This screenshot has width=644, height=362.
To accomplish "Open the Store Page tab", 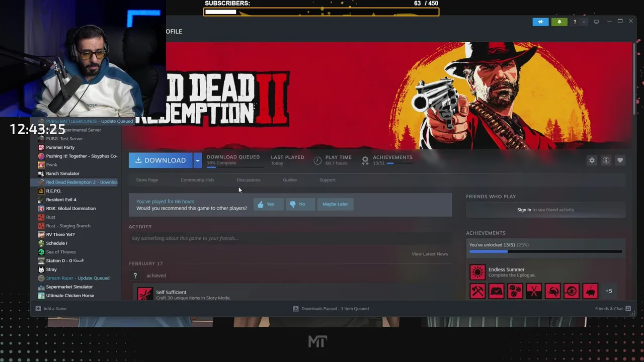I will click(x=147, y=179).
